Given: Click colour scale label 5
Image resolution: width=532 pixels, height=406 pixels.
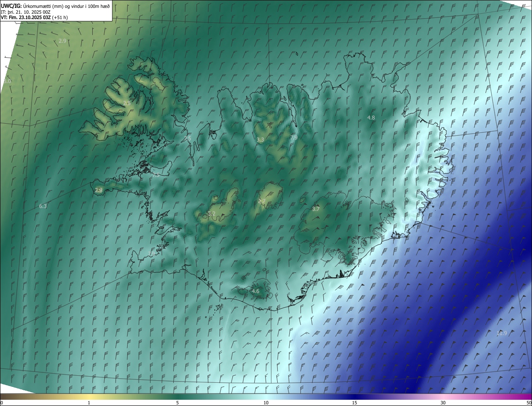Looking at the screenshot, I should (x=177, y=403).
